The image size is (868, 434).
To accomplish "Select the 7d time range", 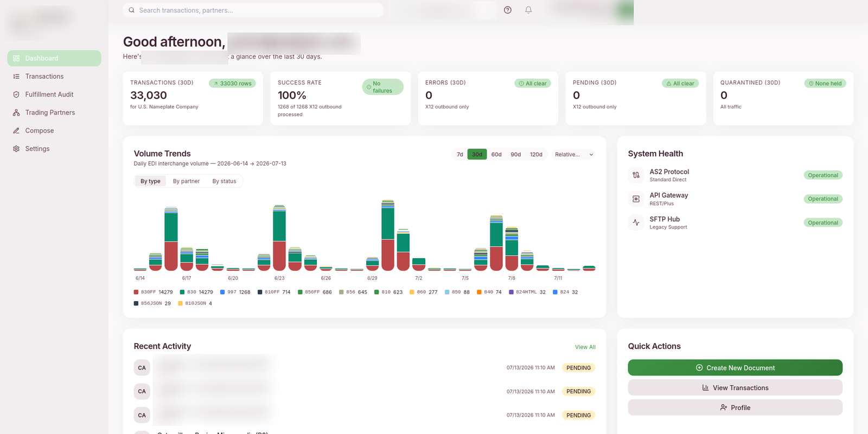I will point(460,155).
